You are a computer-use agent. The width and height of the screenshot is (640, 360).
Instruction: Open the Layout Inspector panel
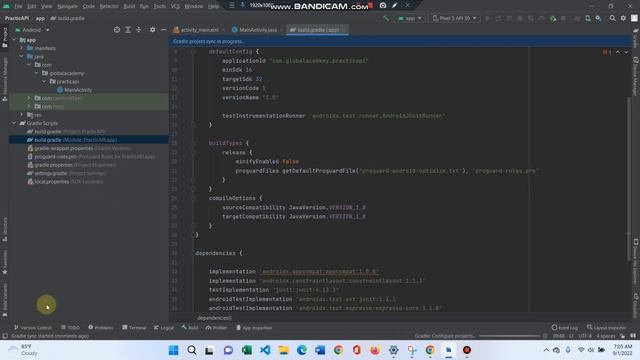[607, 328]
